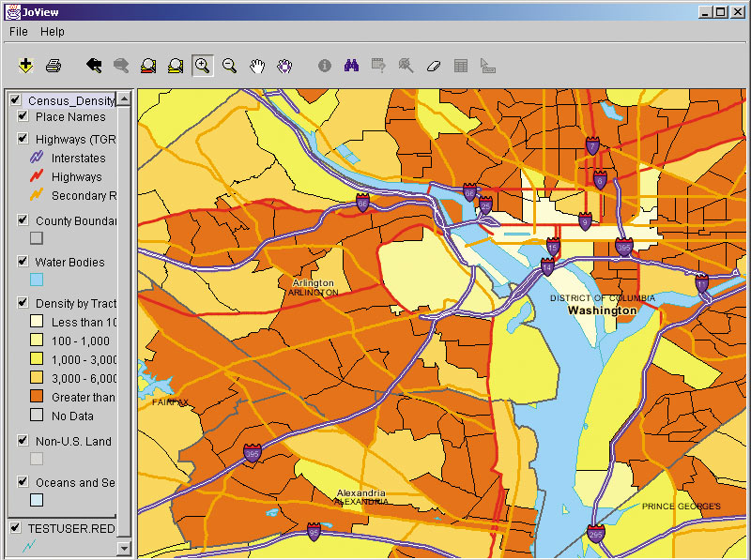The height and width of the screenshot is (560, 751).
Task: Activate the Pan hand tool
Action: click(x=256, y=65)
